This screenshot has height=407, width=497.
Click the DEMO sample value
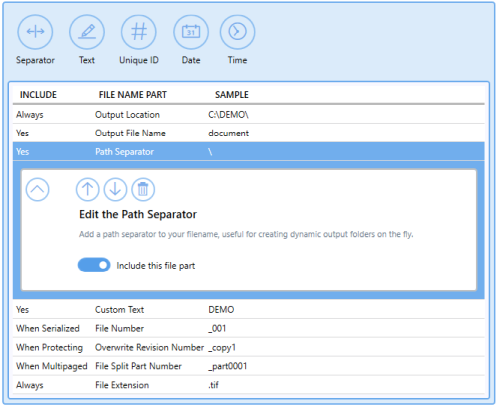[x=221, y=310]
